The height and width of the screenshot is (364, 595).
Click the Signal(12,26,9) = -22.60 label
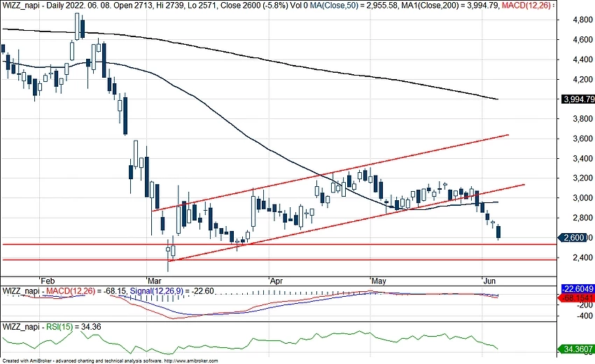(171, 291)
